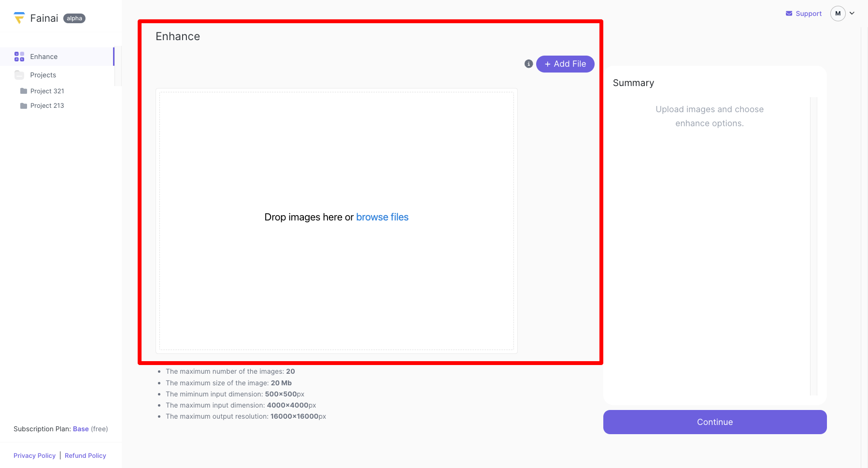Click the info icon next to Add File
This screenshot has width=868, height=468.
(x=529, y=64)
